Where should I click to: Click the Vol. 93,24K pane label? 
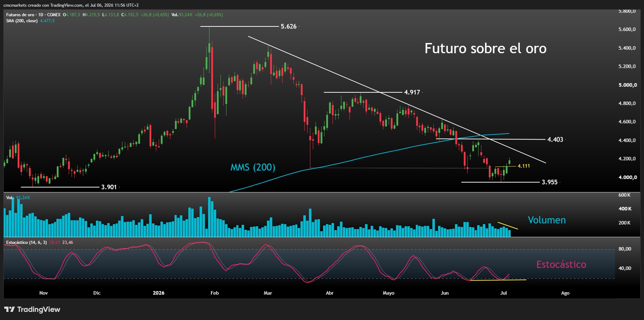click(18, 198)
